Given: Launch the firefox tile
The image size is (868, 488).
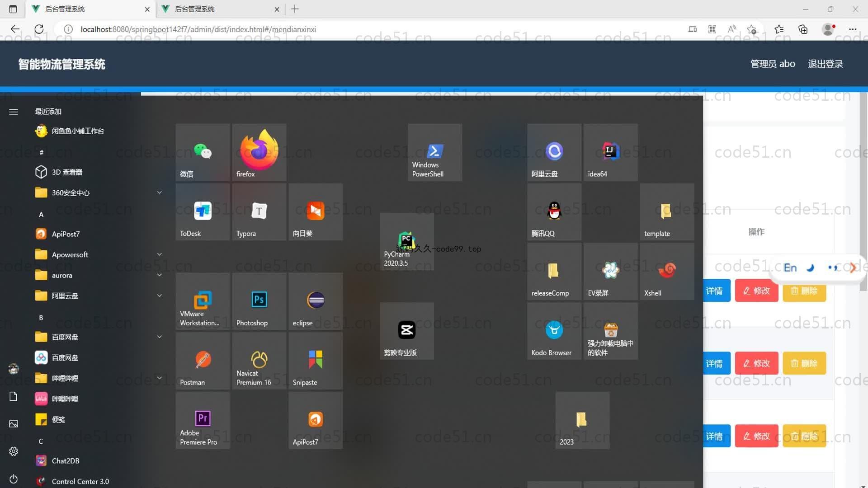Looking at the screenshot, I should click(259, 152).
